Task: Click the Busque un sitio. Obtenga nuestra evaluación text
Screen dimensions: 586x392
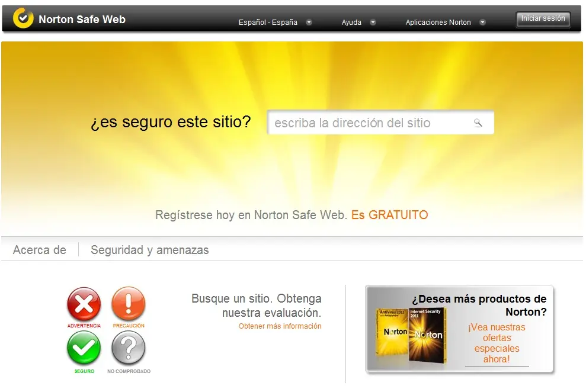Action: tap(257, 306)
